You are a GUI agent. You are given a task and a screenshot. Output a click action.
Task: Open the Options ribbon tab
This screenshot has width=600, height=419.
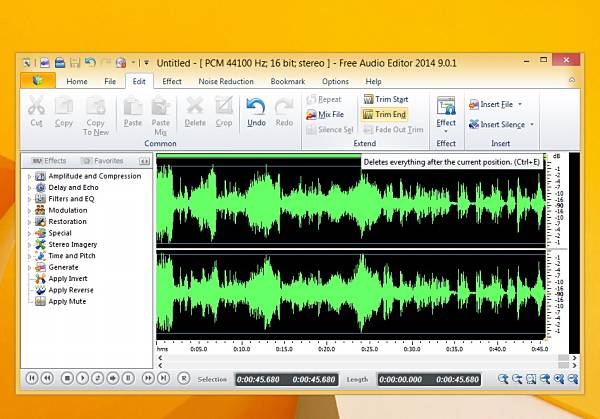click(335, 82)
